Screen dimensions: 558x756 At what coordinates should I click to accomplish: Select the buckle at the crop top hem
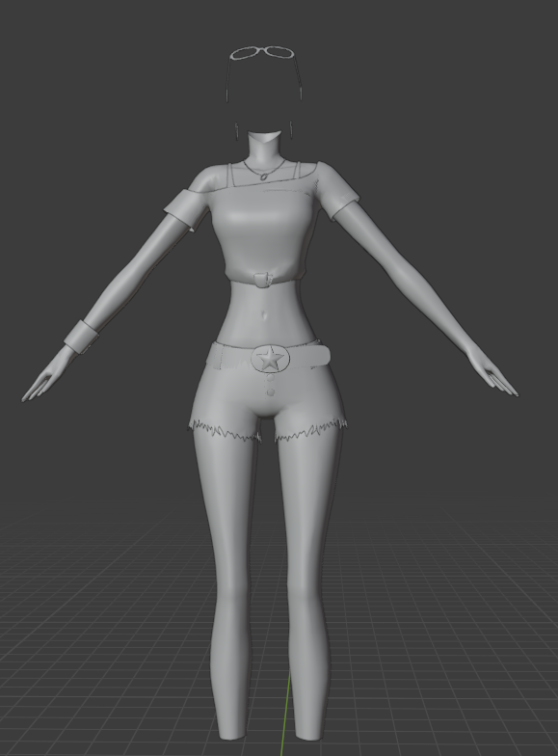click(x=262, y=280)
